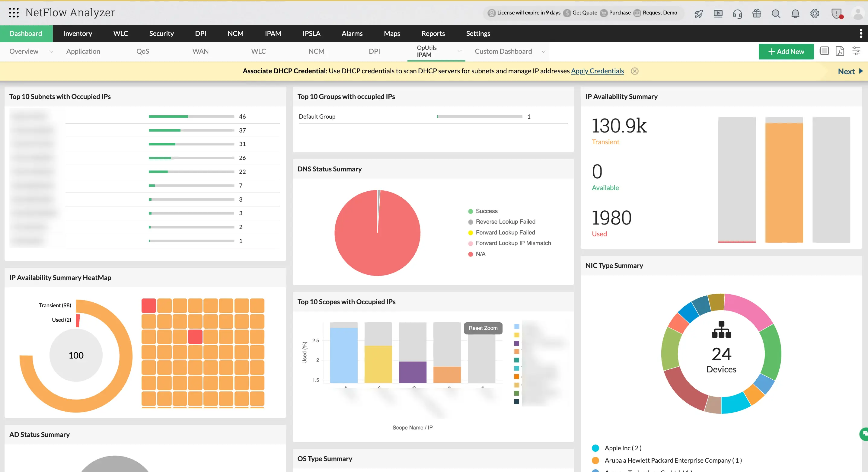868x472 pixels.
Task: Click the shield alert icon with red badge
Action: (837, 14)
